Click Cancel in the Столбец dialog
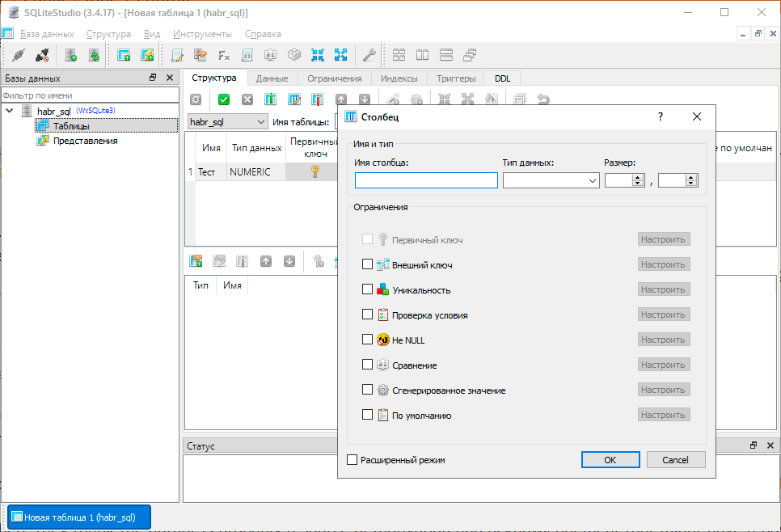 pyautogui.click(x=675, y=460)
